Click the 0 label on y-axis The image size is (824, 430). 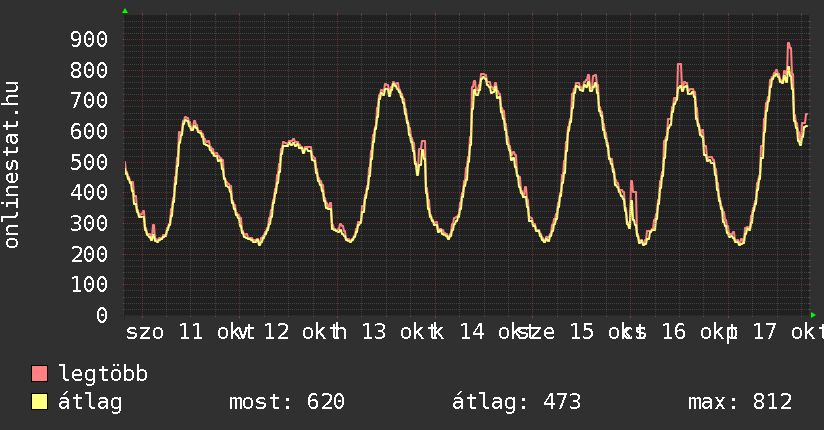click(101, 316)
